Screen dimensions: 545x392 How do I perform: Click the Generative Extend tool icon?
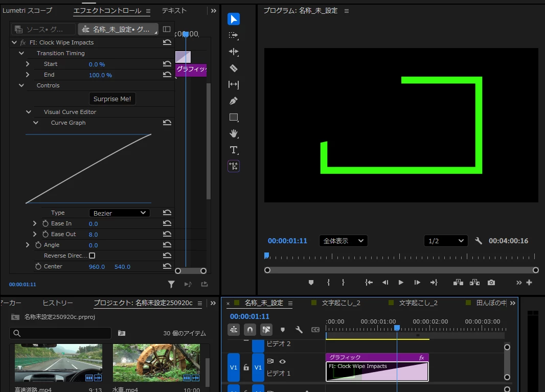point(234,166)
